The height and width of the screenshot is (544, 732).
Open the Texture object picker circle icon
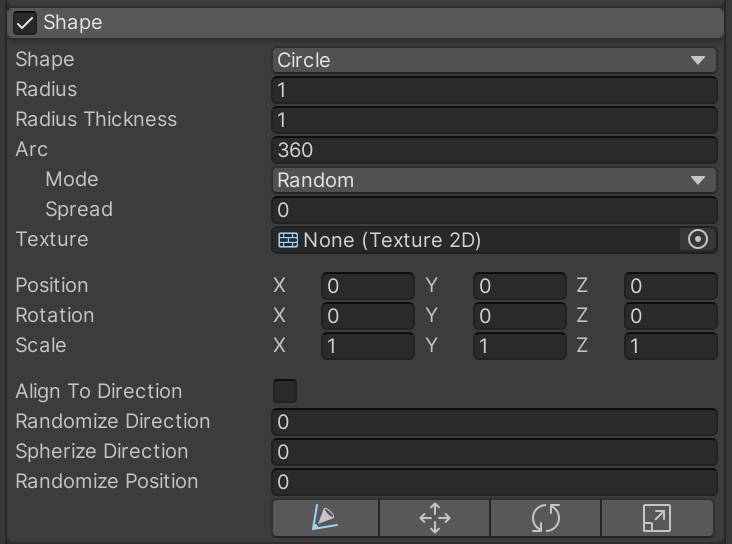[x=698, y=240]
